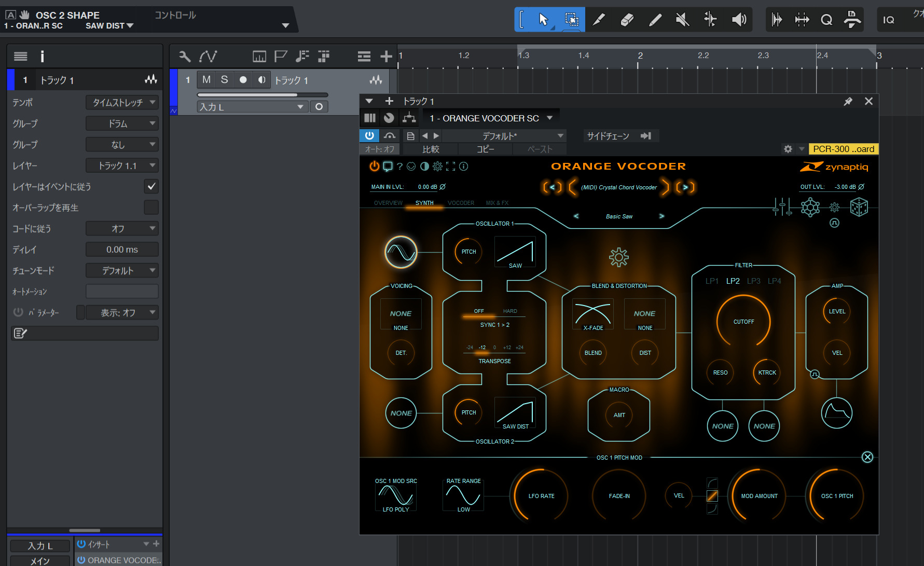924x566 pixels.
Task: Select the LP4 filter type
Action: 774,281
